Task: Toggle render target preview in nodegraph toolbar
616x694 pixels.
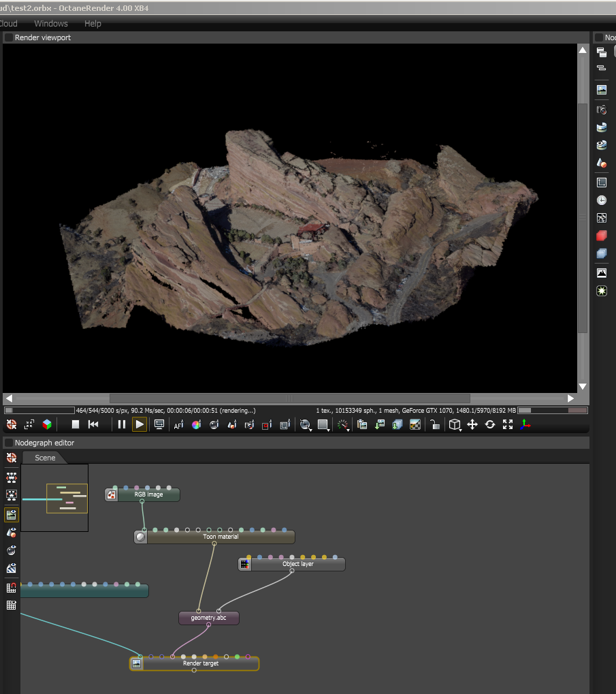Action: click(x=12, y=515)
